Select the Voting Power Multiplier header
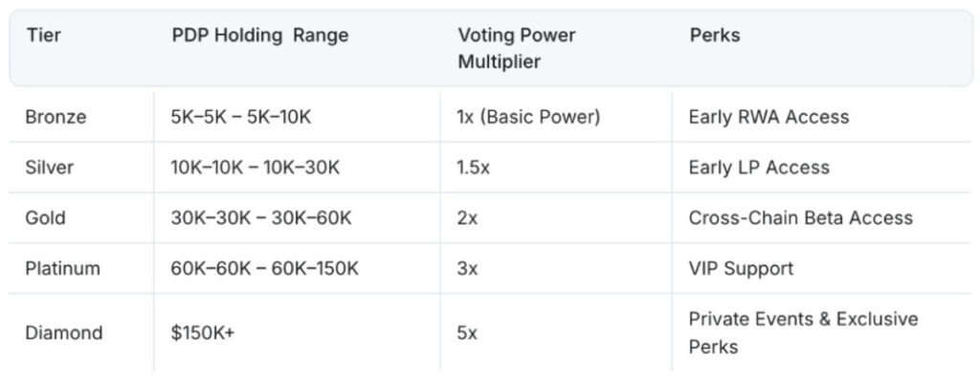Screen dimensions: 980x388 [x=515, y=48]
